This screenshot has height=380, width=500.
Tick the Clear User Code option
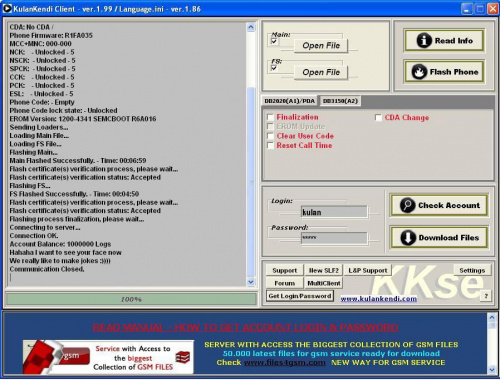pyautogui.click(x=271, y=136)
